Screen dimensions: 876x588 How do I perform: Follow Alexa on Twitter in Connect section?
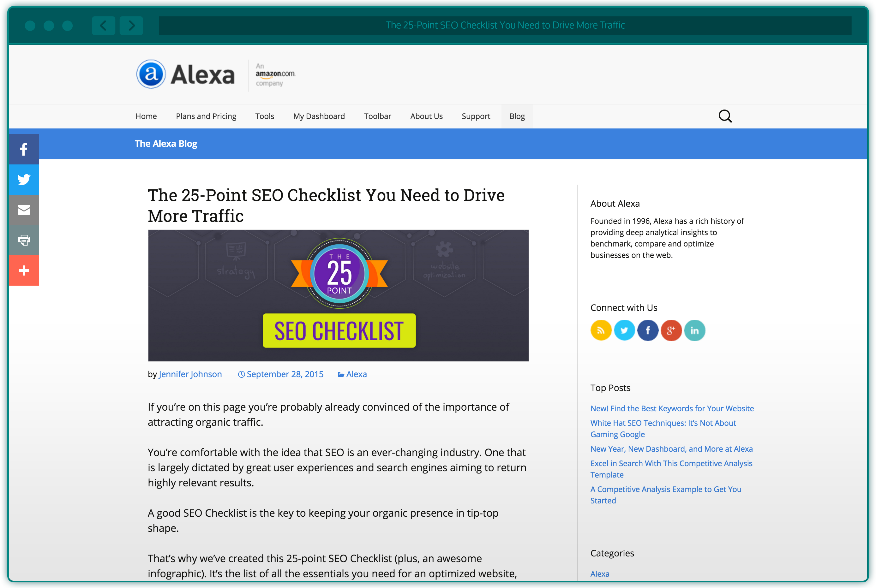point(624,330)
